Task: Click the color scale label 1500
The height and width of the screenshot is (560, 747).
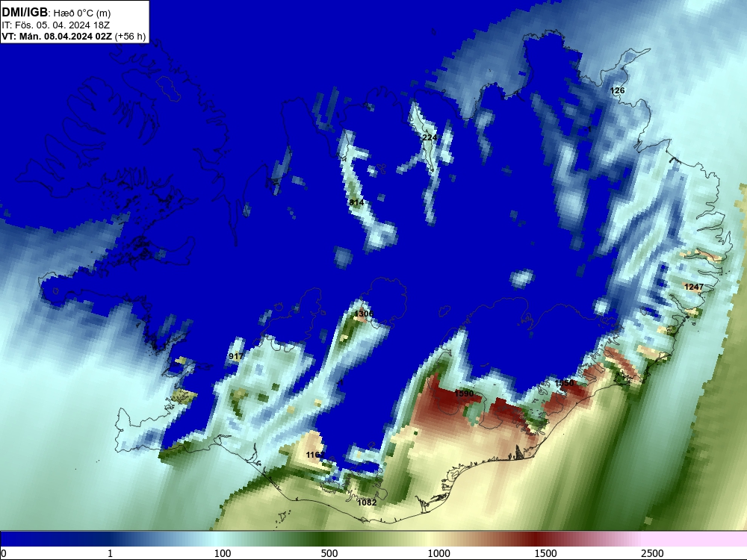Action: (x=545, y=553)
